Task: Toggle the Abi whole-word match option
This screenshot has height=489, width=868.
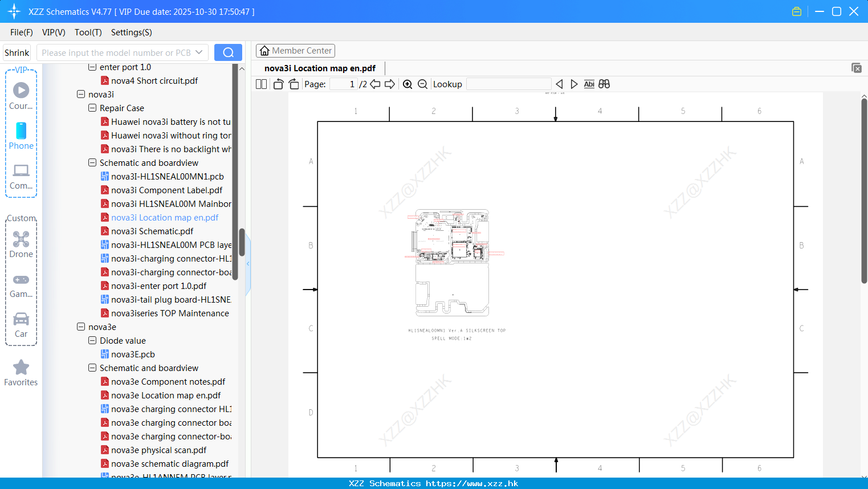Action: (x=589, y=84)
